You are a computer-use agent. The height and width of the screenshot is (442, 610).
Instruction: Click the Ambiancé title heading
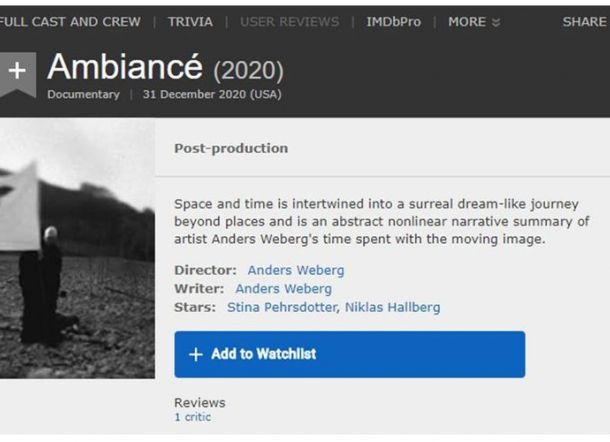pos(126,68)
